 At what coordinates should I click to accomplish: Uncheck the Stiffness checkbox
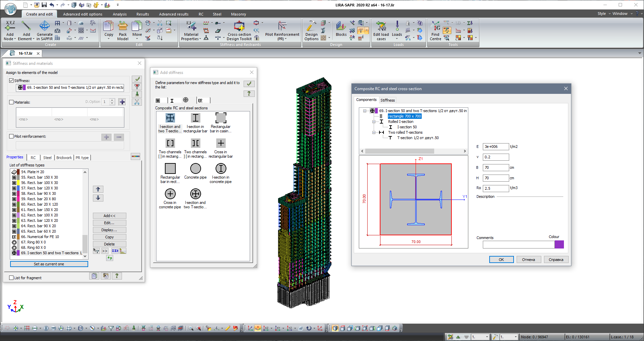(x=11, y=81)
